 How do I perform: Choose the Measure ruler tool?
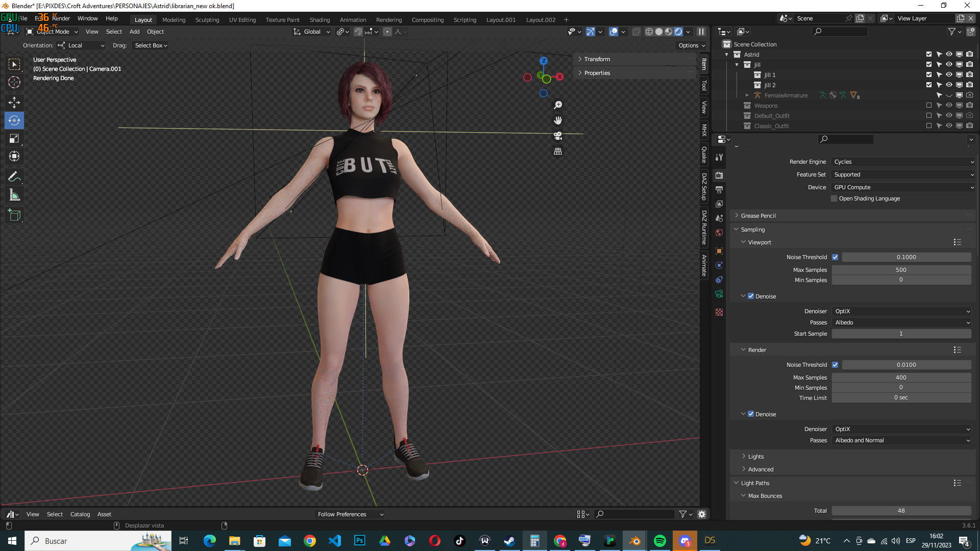[x=14, y=195]
